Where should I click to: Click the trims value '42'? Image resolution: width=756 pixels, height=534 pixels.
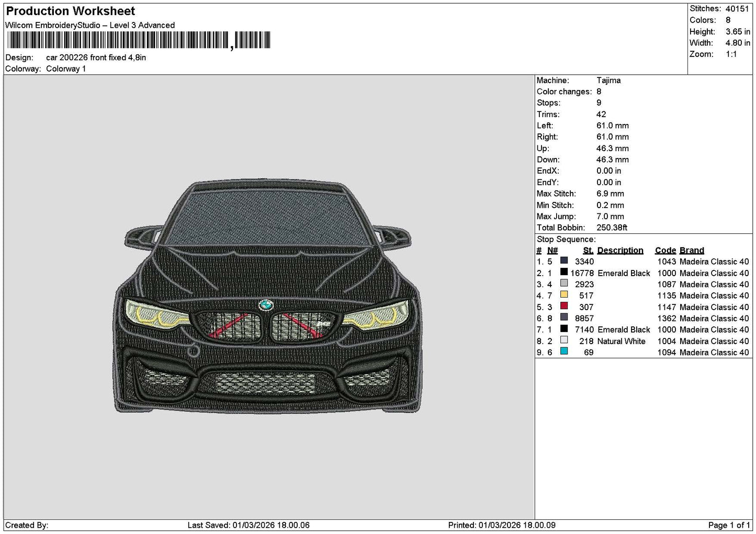(601, 115)
